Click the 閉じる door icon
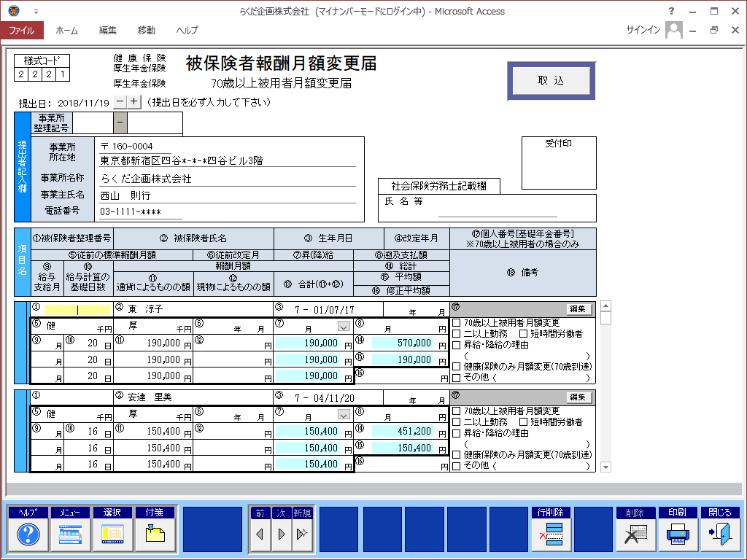The image size is (747, 560). click(x=720, y=534)
